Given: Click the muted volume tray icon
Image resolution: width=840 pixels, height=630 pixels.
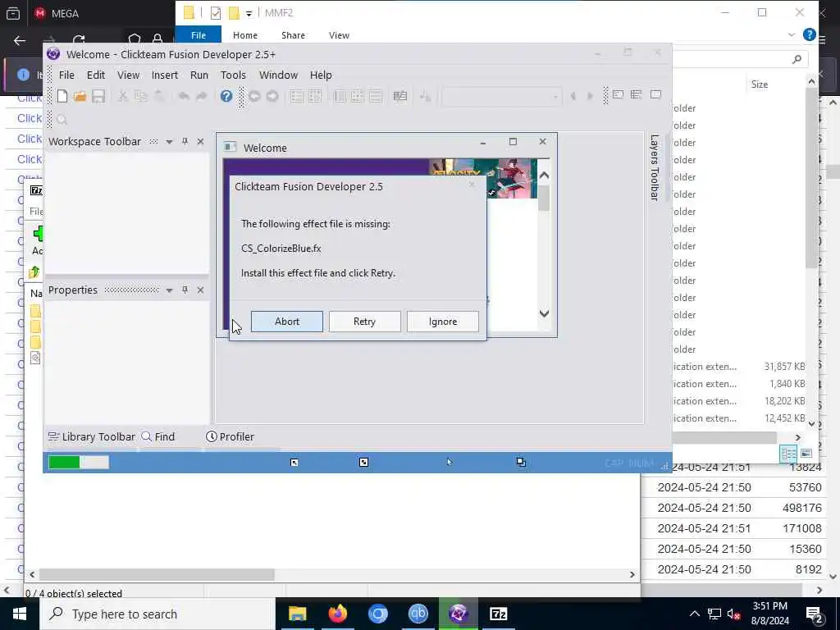Looking at the screenshot, I should 734,614.
